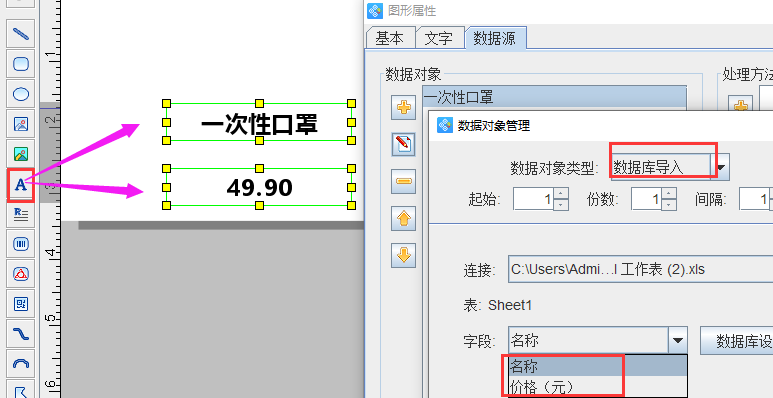Screen dimensions: 773x398
Task: Select the barcode tool
Action: pos(21,244)
